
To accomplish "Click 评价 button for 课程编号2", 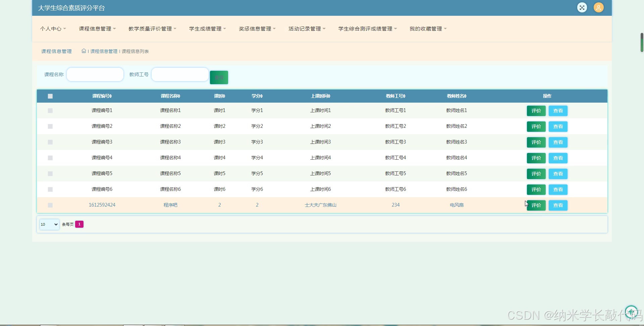I will pyautogui.click(x=536, y=126).
